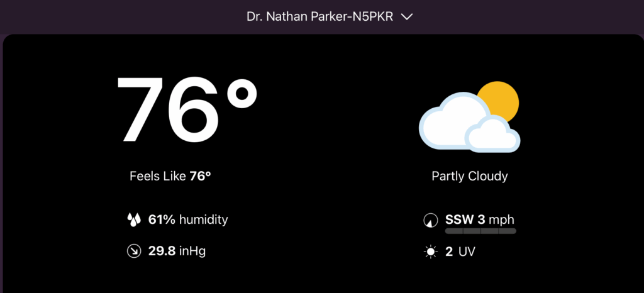The width and height of the screenshot is (644, 293).
Task: Click the pressure trend arrow icon
Action: pyautogui.click(x=133, y=252)
